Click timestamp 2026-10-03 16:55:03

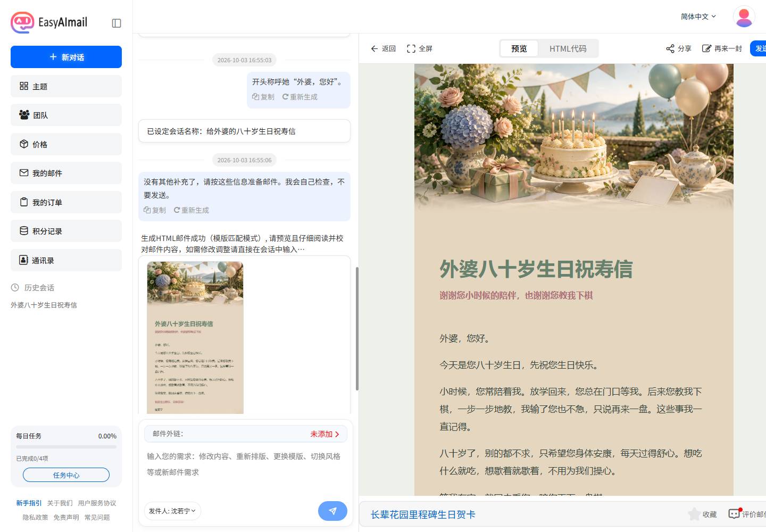click(244, 60)
